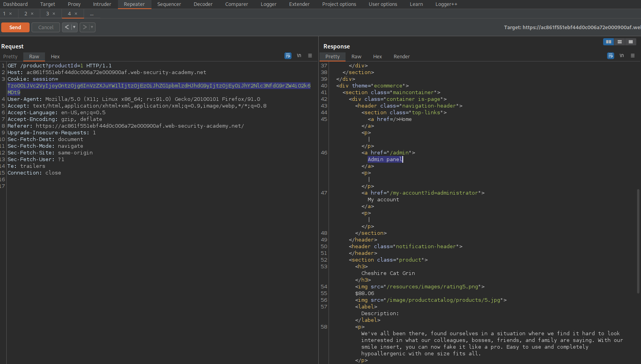The image size is (641, 364).
Task: Select the Repeater tab
Action: click(x=135, y=4)
